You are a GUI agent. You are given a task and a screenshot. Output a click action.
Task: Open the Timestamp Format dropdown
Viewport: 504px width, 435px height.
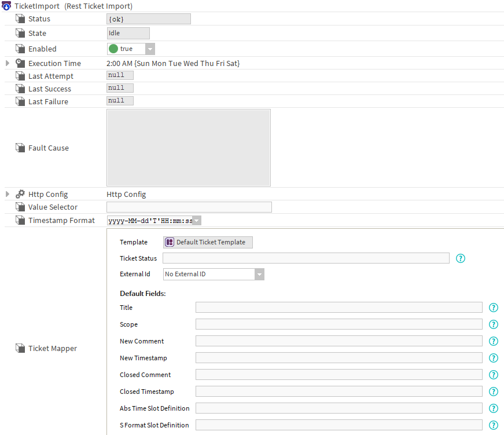pos(197,221)
